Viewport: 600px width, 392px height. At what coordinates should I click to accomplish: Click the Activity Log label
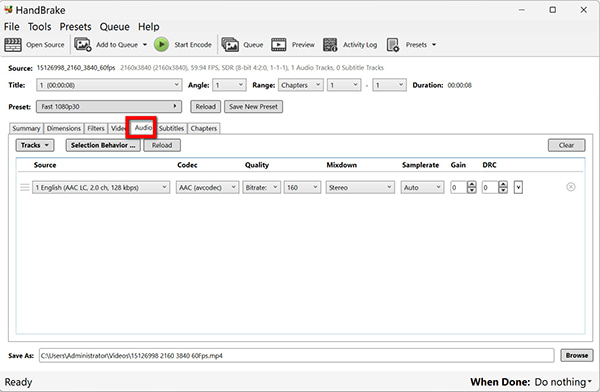pyautogui.click(x=360, y=45)
